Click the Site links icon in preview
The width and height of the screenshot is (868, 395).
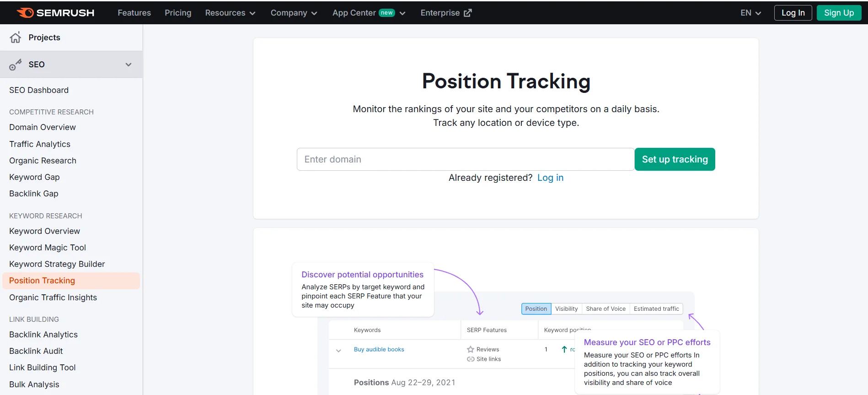pyautogui.click(x=470, y=359)
